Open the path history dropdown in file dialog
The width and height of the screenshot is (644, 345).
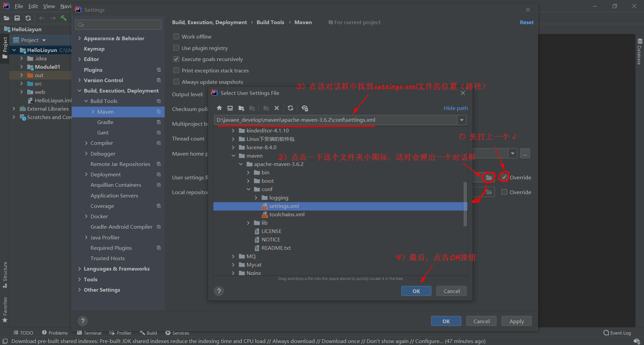point(462,120)
